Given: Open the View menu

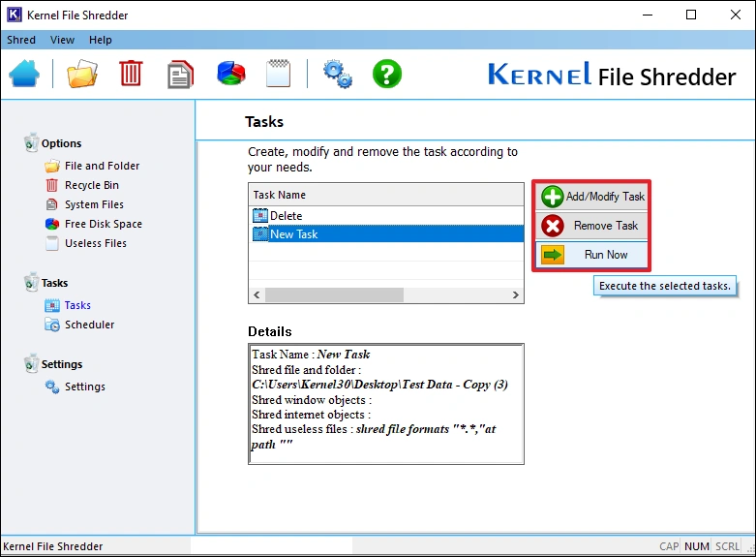Looking at the screenshot, I should coord(62,40).
